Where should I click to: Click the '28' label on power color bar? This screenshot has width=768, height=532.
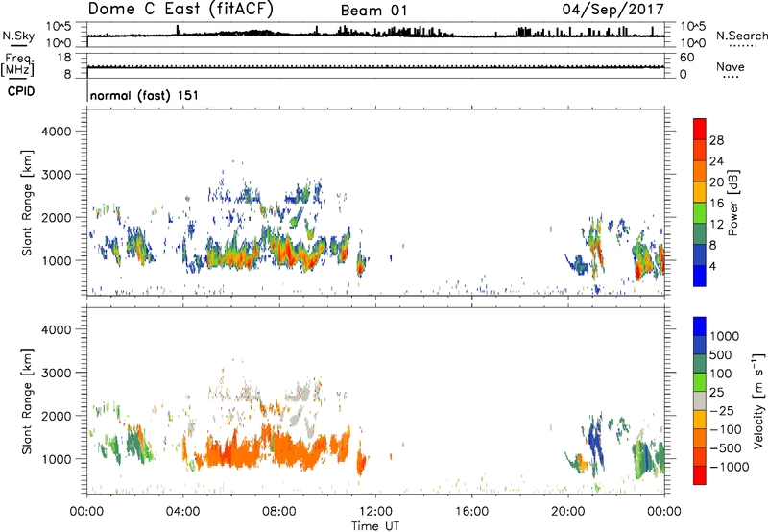(716, 140)
